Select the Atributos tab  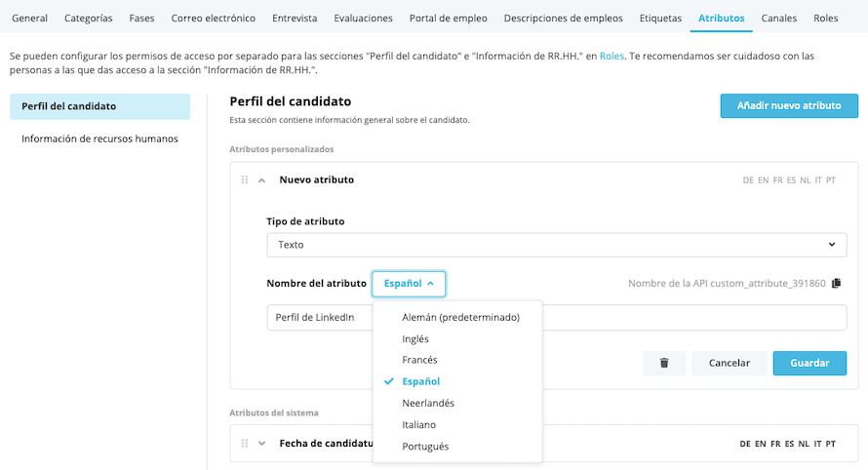(x=722, y=19)
